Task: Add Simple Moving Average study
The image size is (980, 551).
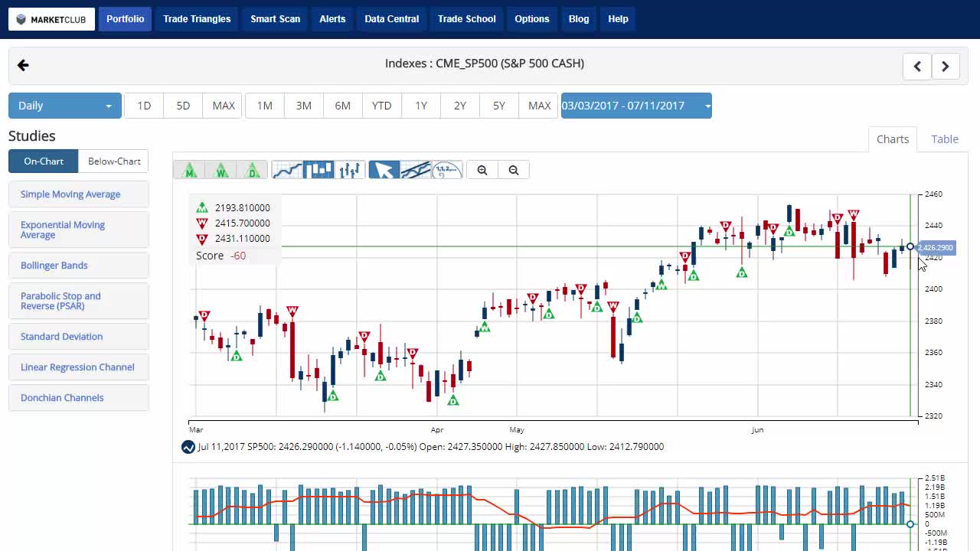Action: 79,194
